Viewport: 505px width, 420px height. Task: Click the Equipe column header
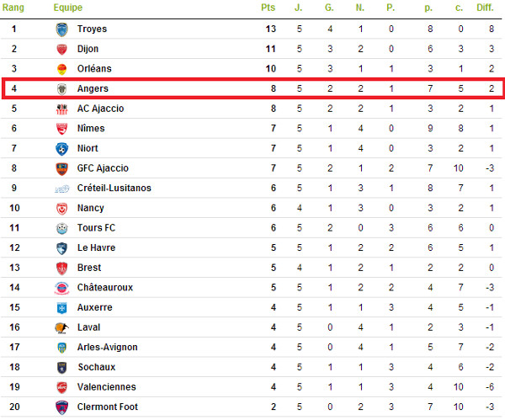tap(66, 8)
